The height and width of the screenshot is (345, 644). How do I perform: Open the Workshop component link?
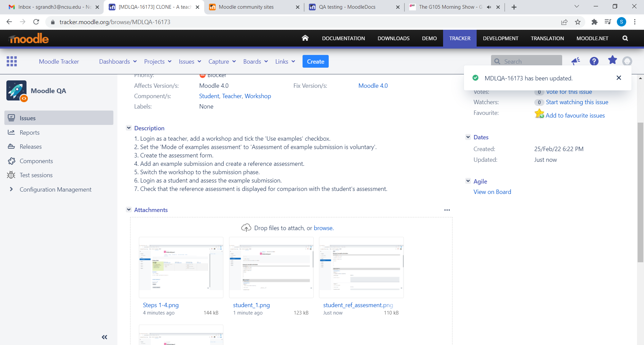[x=258, y=96]
